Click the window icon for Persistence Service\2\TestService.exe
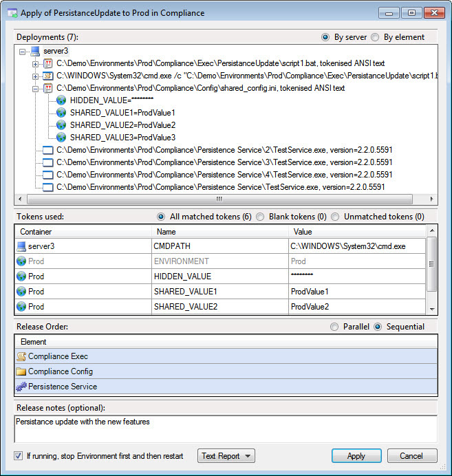Viewport: 452px width, 476px height. pyautogui.click(x=48, y=150)
